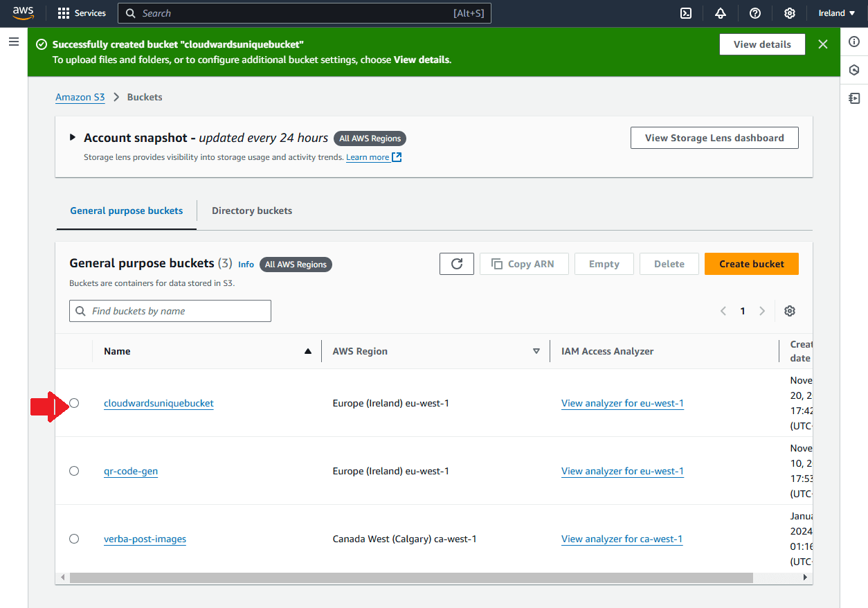Open the Learn more link
Screen dimensions: 868x608
368,157
